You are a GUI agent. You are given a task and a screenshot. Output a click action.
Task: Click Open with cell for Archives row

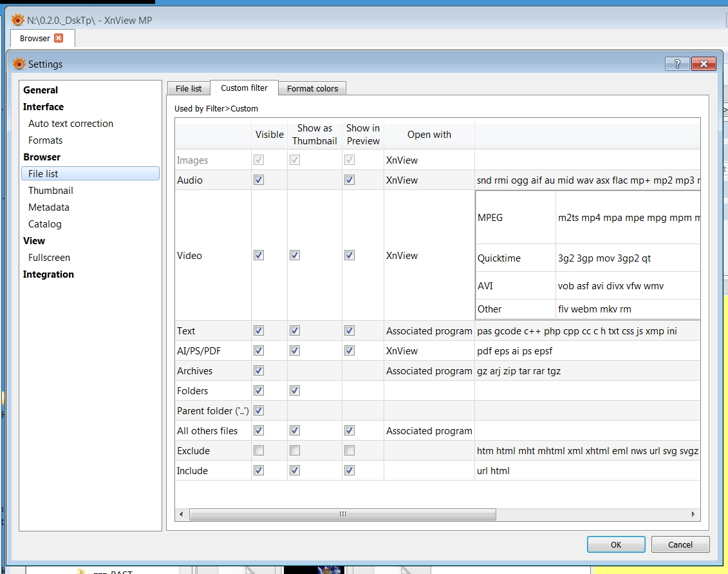[429, 371]
